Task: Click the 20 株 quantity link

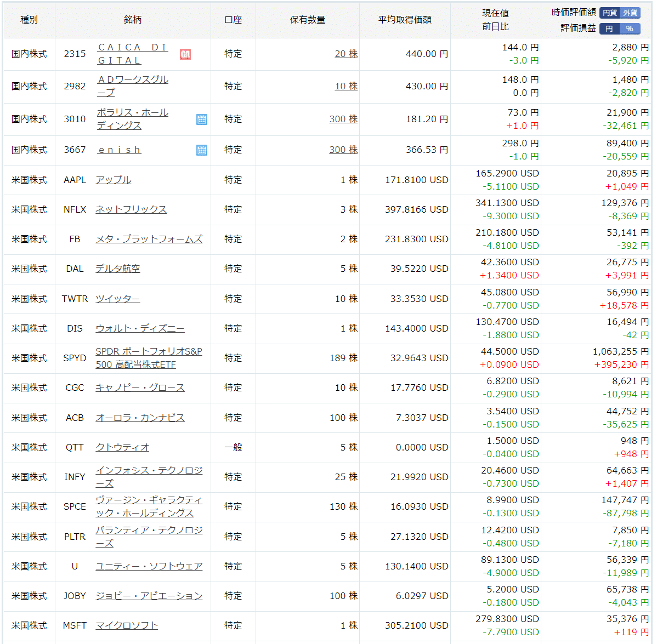Action: coord(346,54)
